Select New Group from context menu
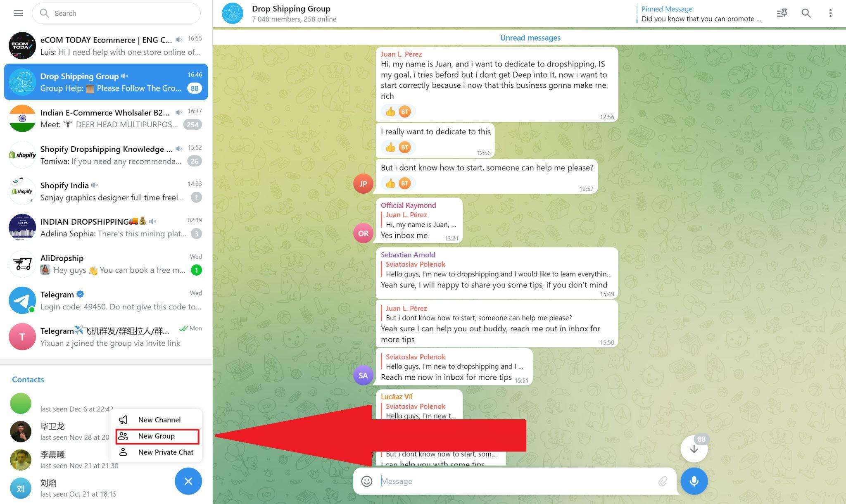Viewport: 846px width, 504px height. coord(156,435)
